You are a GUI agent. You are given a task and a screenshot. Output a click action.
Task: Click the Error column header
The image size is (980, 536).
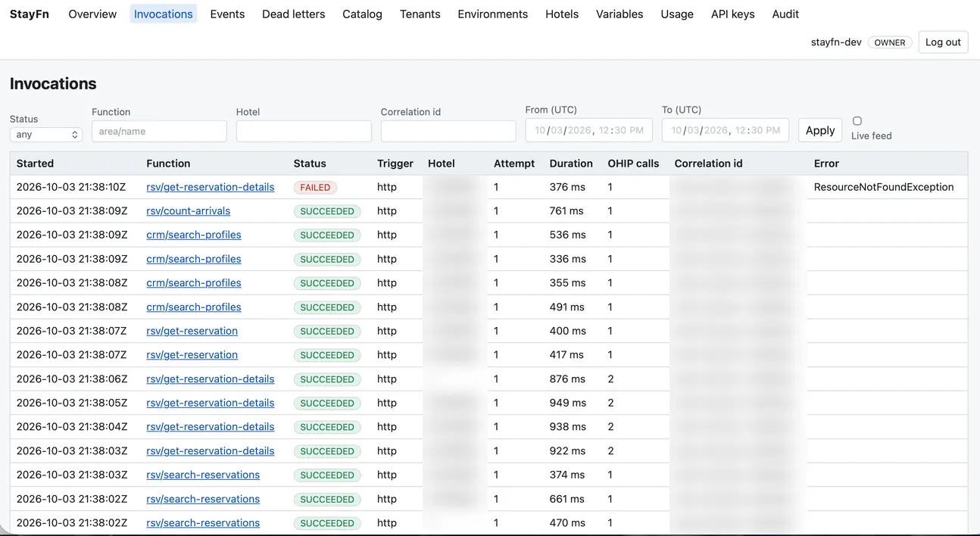(x=826, y=164)
